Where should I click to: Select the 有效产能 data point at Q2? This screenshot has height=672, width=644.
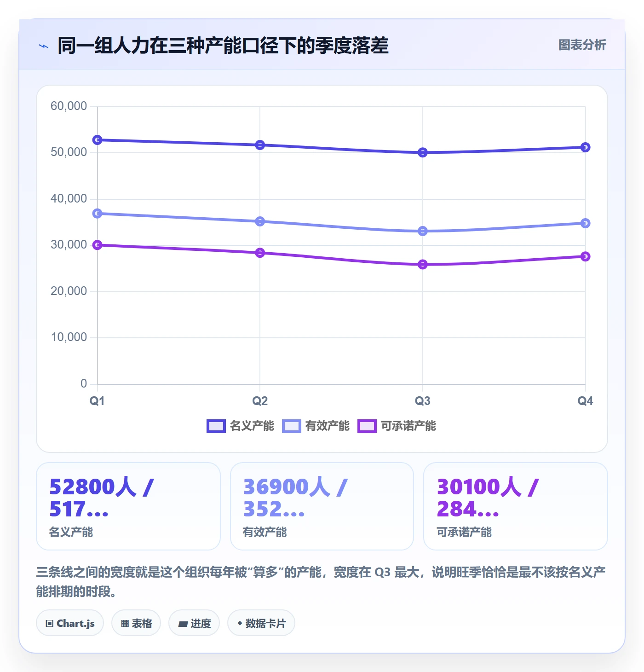coord(260,221)
